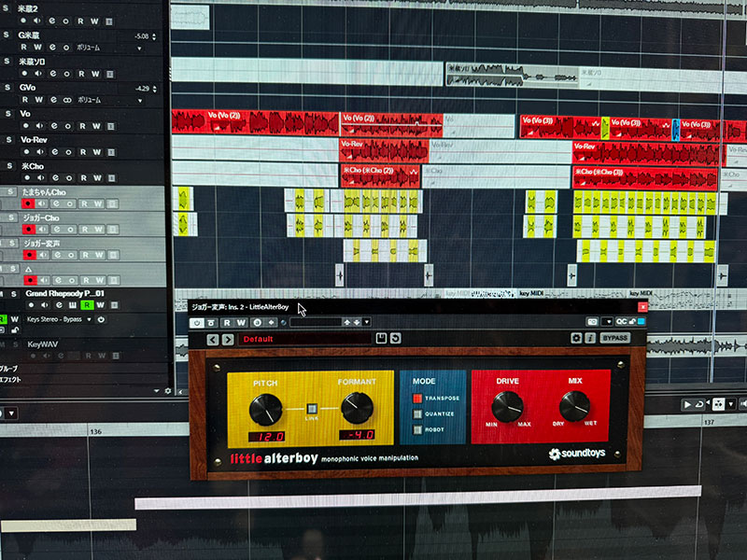This screenshot has height=560, width=747.
Task: Load previous program with plugin header up arrow
Action: (x=346, y=322)
